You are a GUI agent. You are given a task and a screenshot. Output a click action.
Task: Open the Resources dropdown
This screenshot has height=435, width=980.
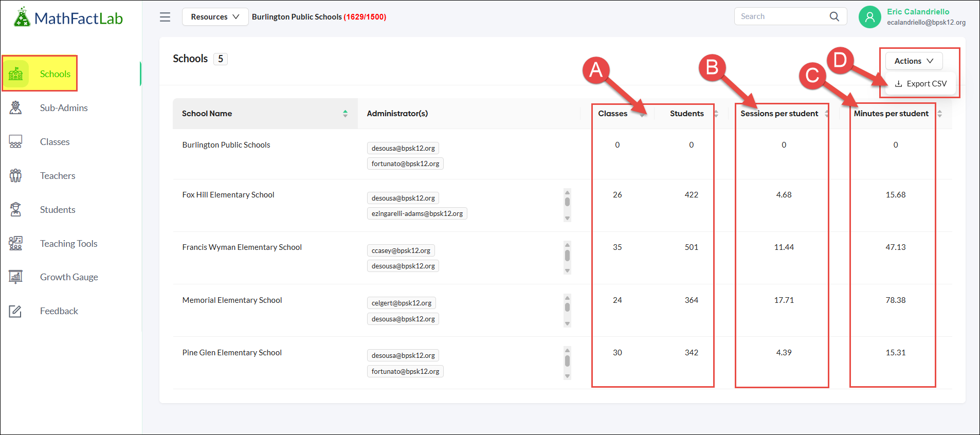click(x=215, y=16)
